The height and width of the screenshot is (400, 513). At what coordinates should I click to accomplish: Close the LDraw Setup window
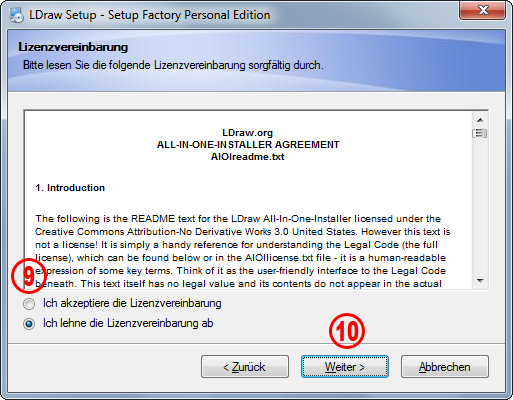coord(483,10)
